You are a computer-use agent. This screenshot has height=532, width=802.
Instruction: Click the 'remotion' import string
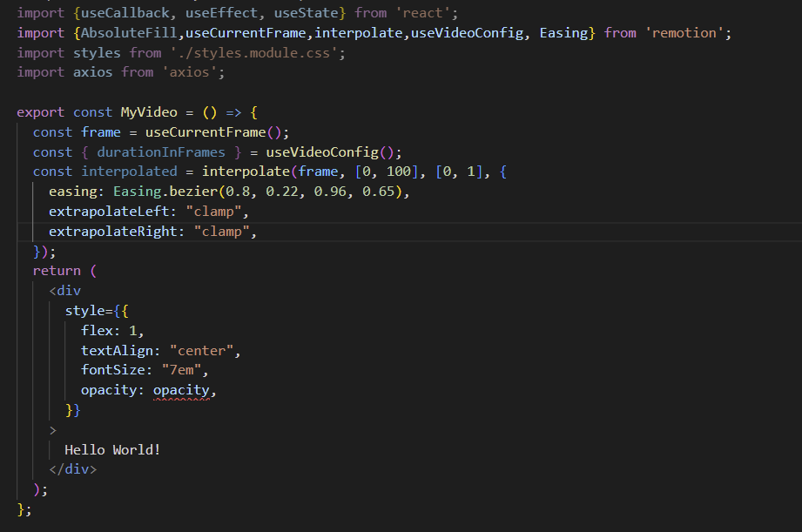pos(684,33)
